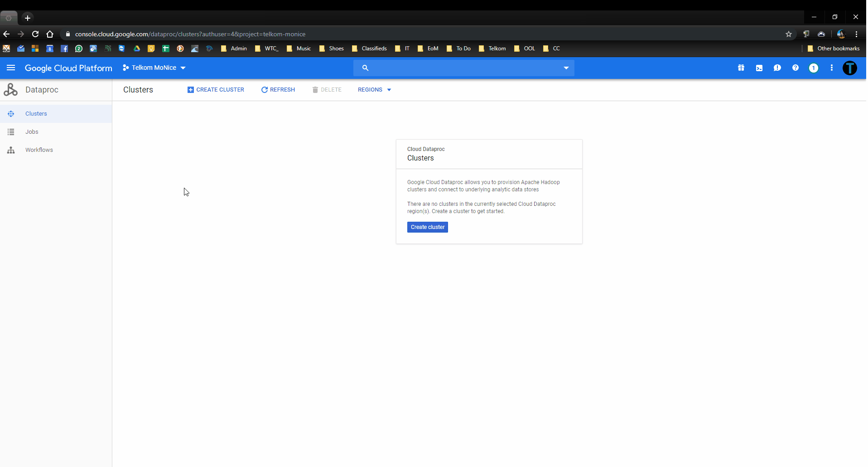Open the CC bookmarks folder
The width and height of the screenshot is (868, 467).
click(552, 49)
